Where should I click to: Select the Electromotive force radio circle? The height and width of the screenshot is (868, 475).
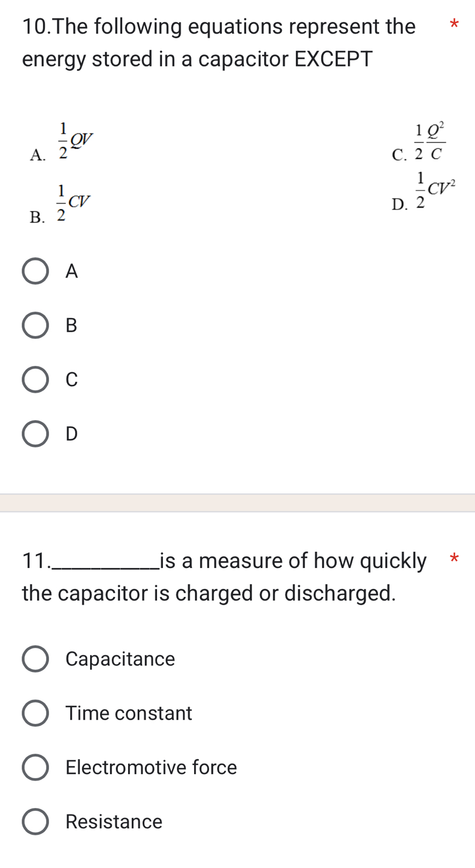(35, 767)
